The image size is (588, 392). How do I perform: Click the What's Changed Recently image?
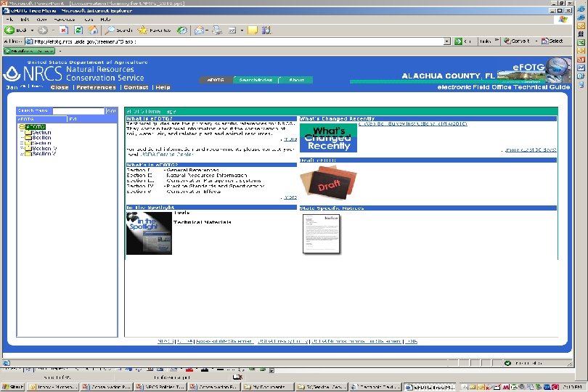tap(329, 138)
